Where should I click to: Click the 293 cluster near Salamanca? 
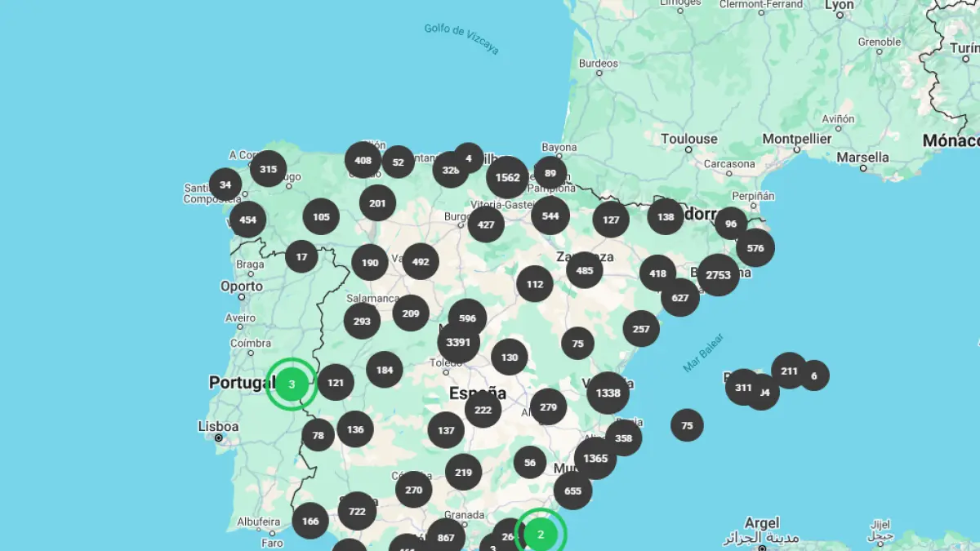[x=362, y=322]
